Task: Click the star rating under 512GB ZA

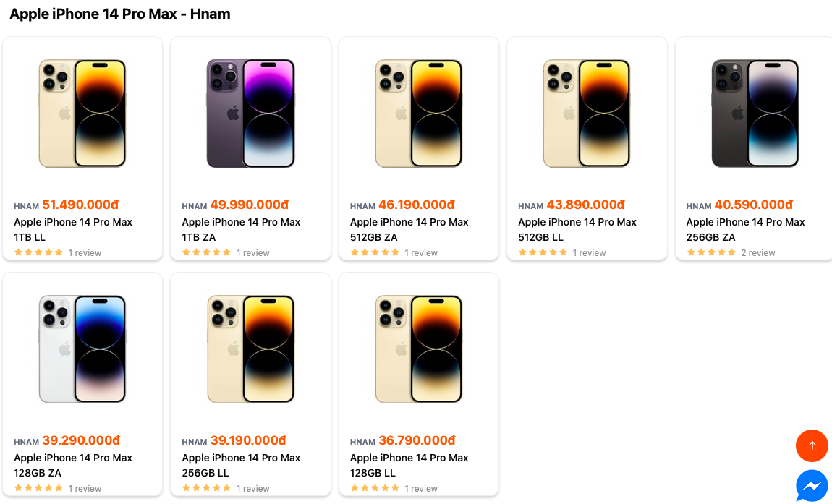Action: pos(375,252)
